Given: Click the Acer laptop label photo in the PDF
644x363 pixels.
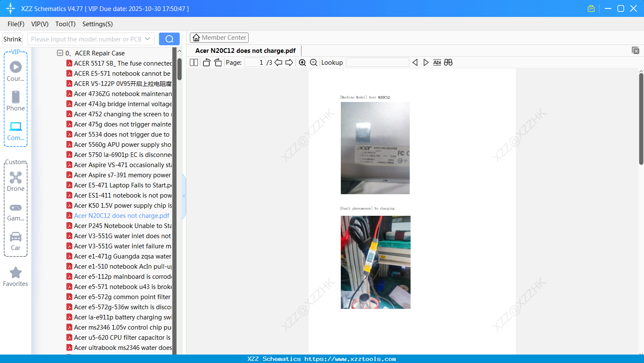Looking at the screenshot, I should [375, 148].
